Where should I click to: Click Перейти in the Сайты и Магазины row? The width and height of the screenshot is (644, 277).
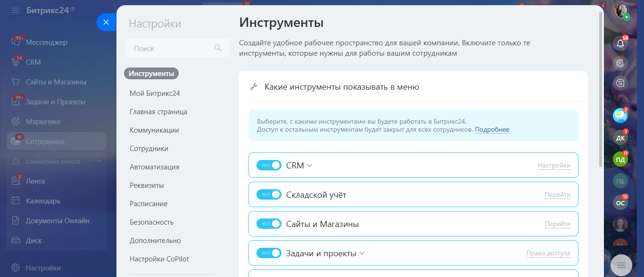point(557,224)
